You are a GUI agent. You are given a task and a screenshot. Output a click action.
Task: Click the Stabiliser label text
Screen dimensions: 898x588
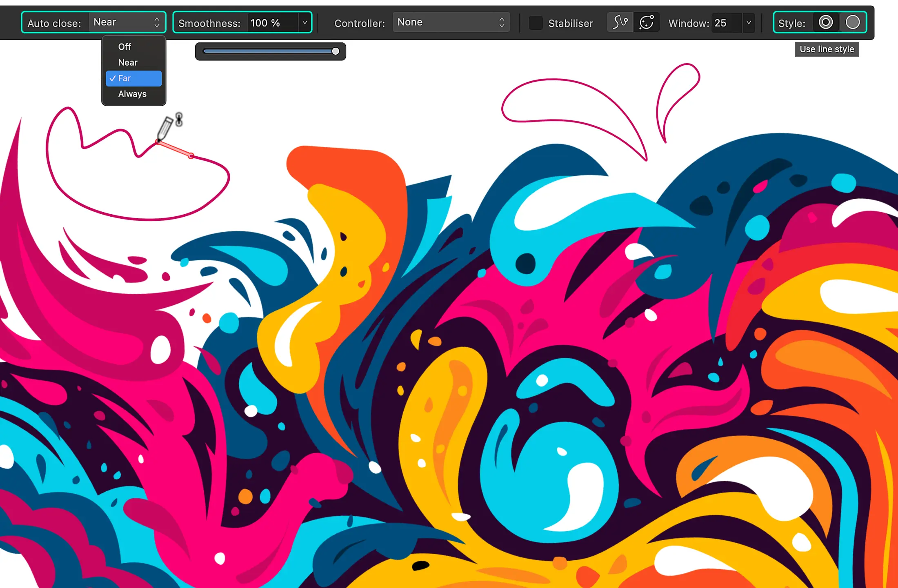[x=570, y=23]
